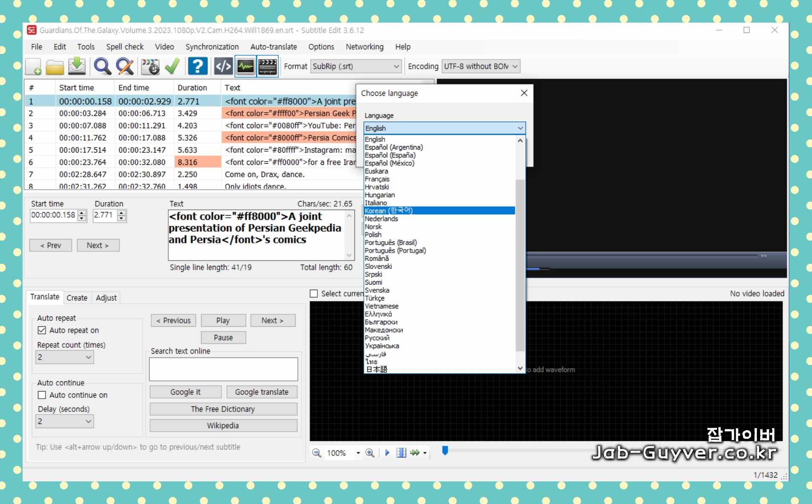
Task: Open the Repeat count dropdown
Action: [65, 357]
